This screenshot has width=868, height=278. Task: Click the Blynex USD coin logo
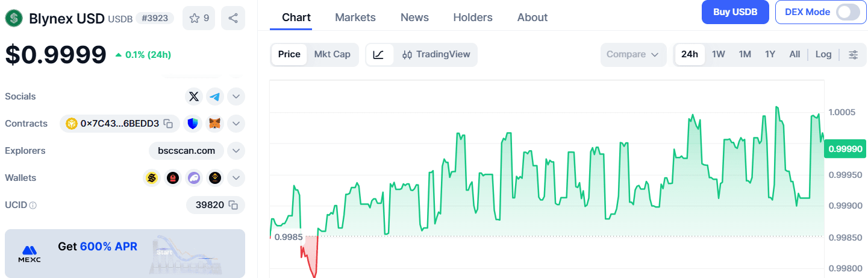click(x=14, y=18)
